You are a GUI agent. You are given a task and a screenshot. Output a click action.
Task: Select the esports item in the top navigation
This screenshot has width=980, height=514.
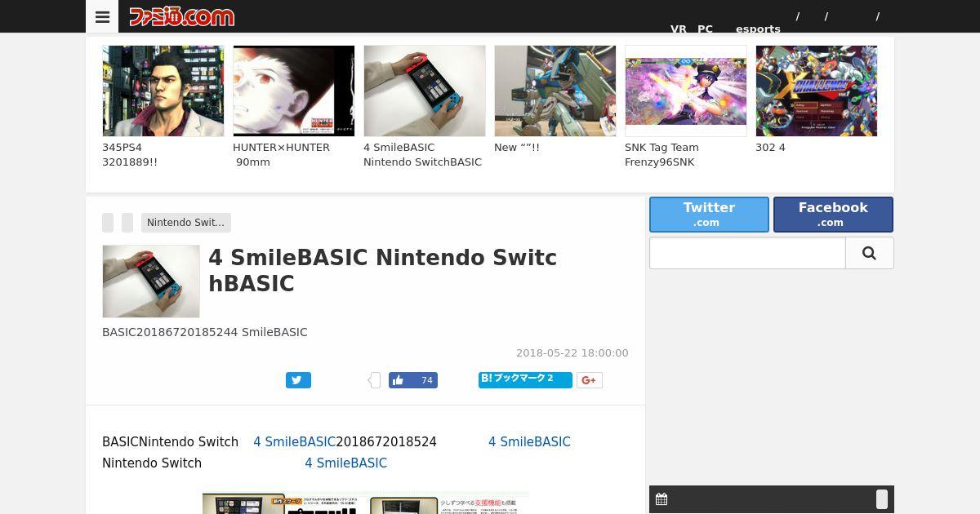click(758, 29)
